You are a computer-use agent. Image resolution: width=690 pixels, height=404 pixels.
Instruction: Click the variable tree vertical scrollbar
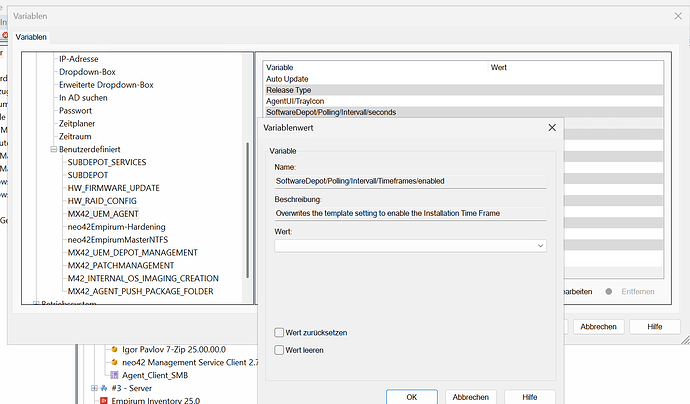tap(248, 200)
